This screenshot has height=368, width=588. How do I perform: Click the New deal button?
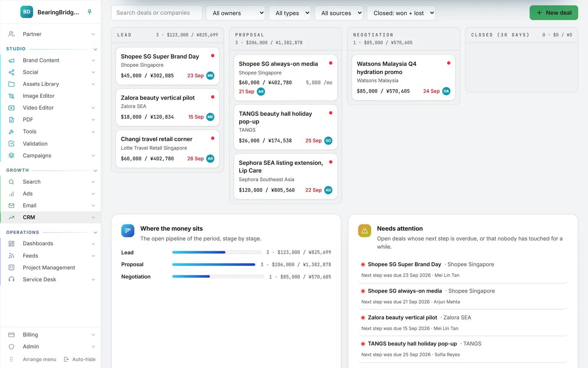coord(554,13)
